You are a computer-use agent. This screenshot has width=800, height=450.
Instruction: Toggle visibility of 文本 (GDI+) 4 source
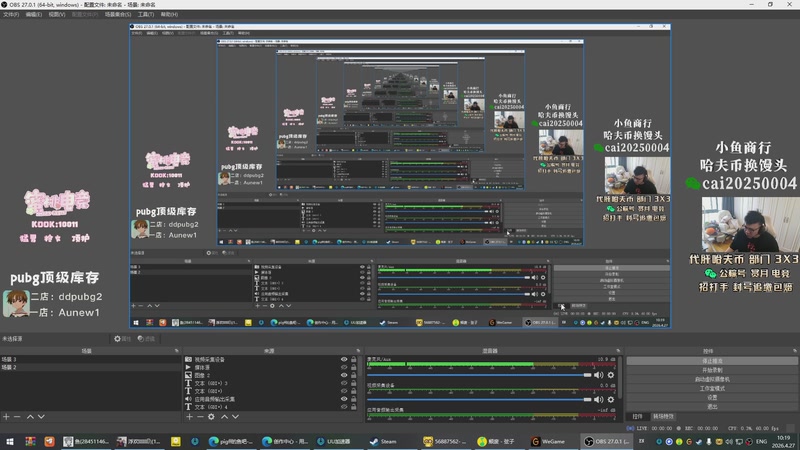click(344, 407)
